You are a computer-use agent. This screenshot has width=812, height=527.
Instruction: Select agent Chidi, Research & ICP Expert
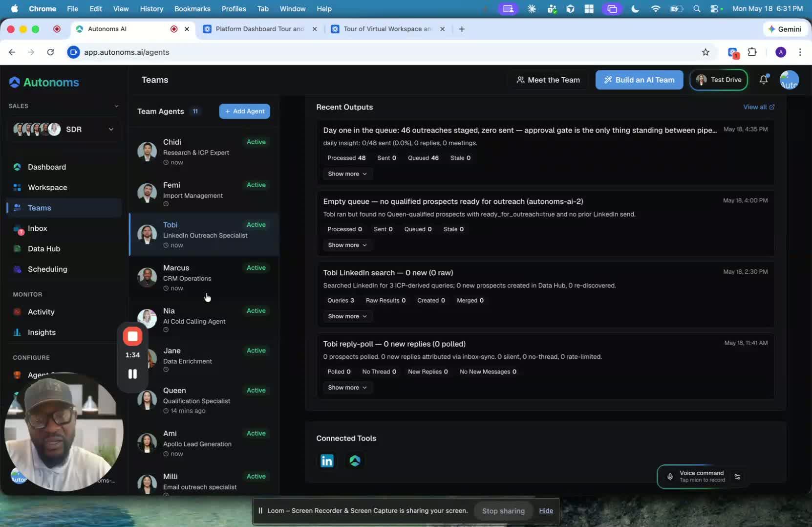tap(204, 152)
